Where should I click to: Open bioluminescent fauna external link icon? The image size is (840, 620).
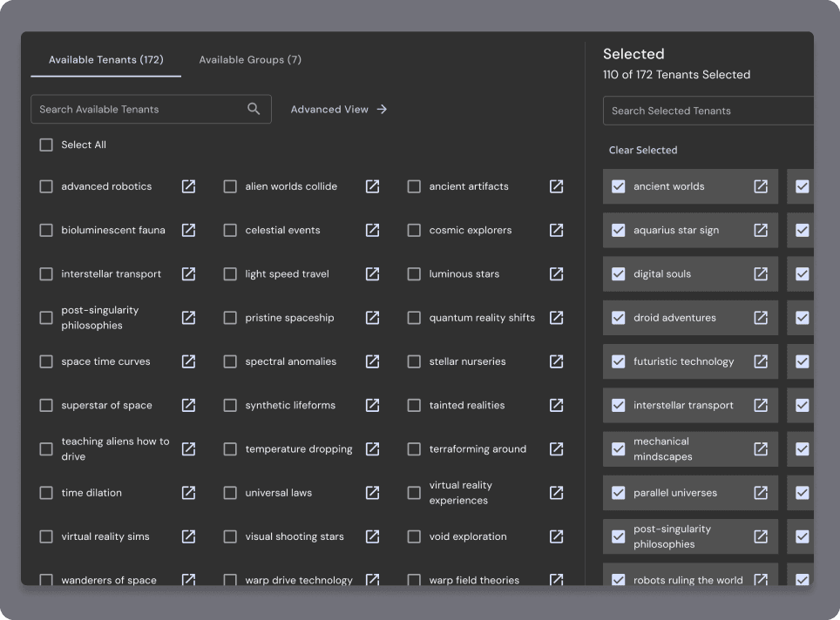[x=188, y=230]
